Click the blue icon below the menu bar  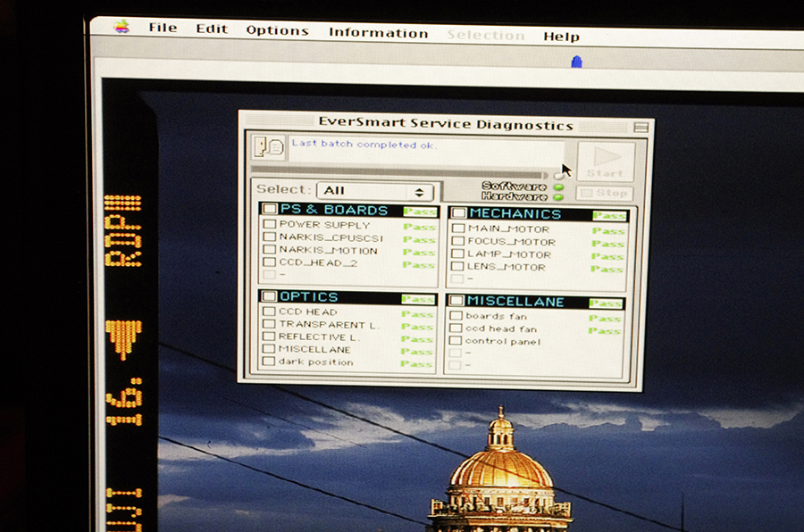click(x=576, y=62)
